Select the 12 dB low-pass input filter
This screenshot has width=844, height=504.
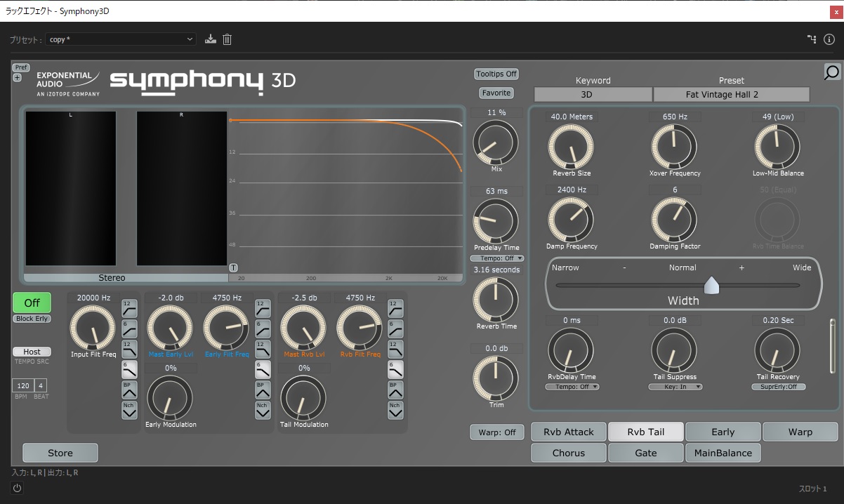[x=129, y=348]
